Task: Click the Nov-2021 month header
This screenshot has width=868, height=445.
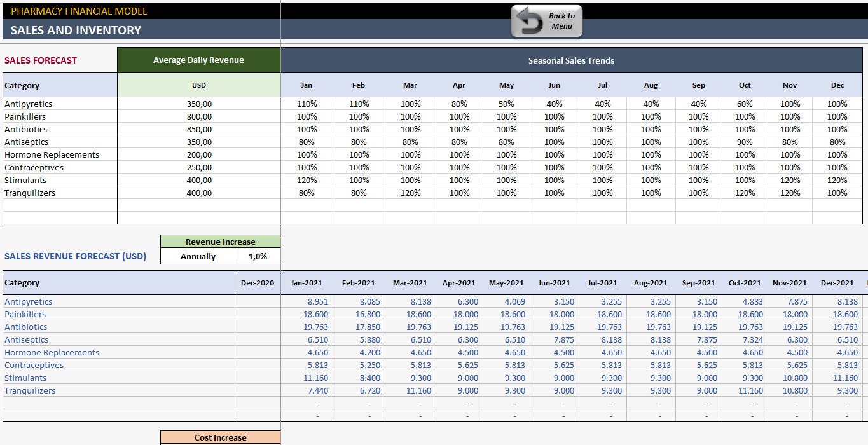Action: pos(790,282)
